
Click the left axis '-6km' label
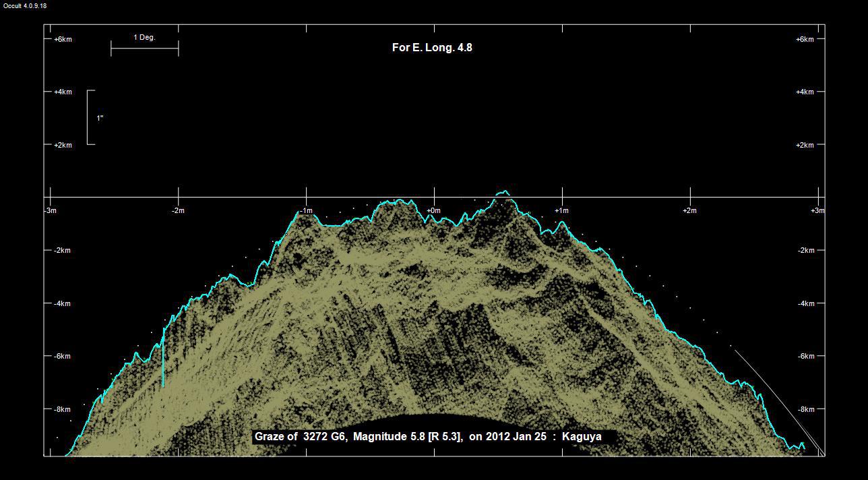62,356
